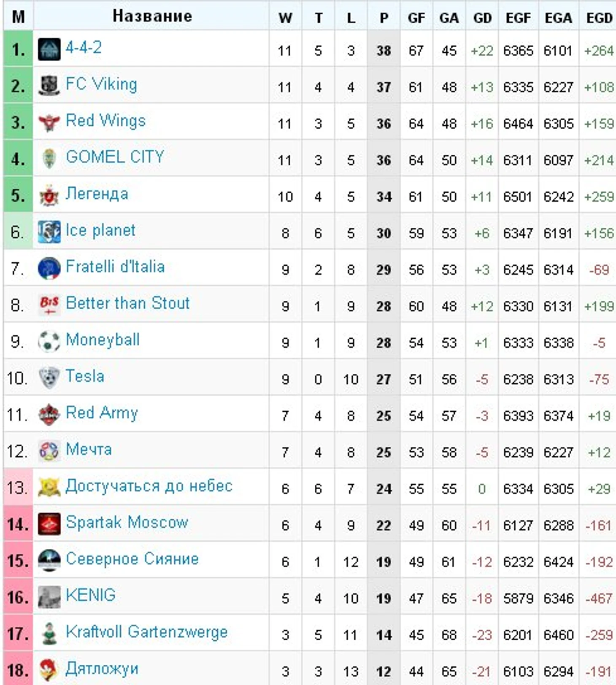Open the GOMEL CITY team link
This screenshot has width=616, height=685.
pyautogui.click(x=115, y=157)
